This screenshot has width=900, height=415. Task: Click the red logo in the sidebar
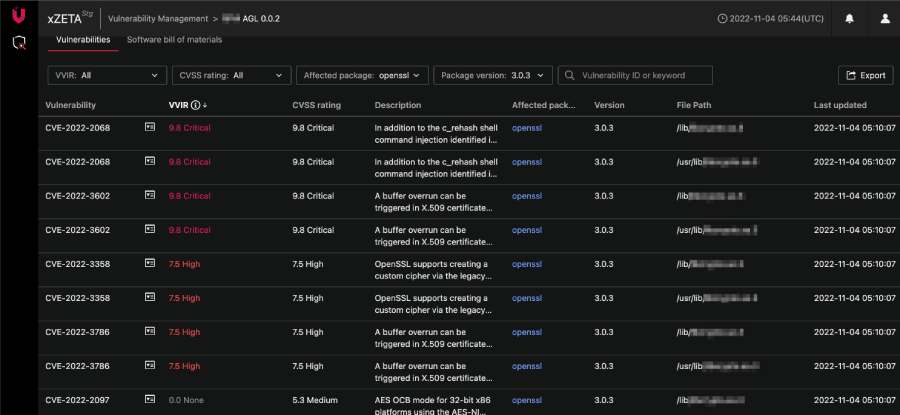coord(18,18)
